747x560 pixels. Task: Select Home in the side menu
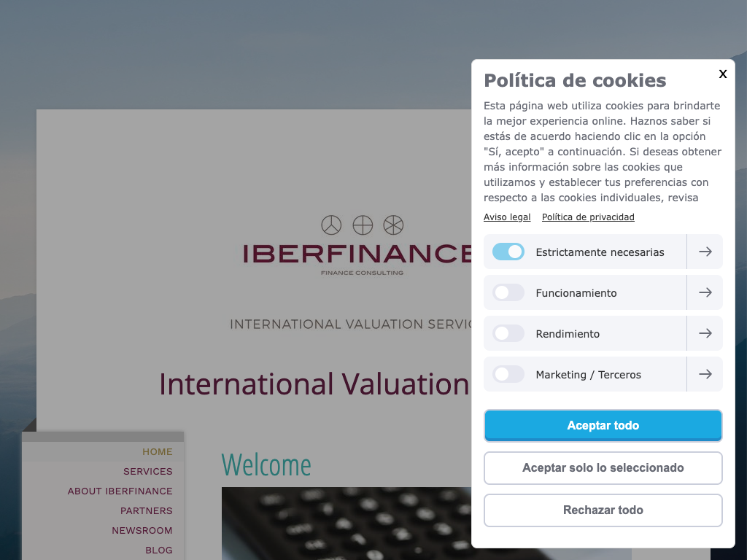pyautogui.click(x=158, y=452)
